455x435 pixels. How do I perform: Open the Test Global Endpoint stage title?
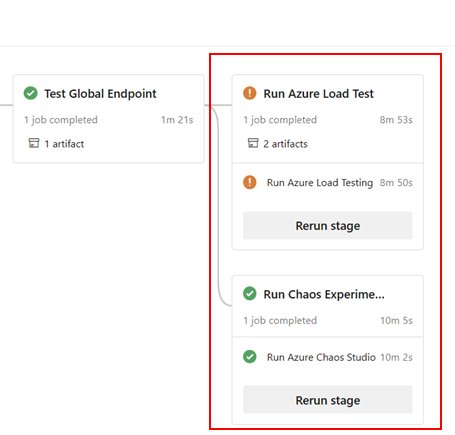coord(100,94)
